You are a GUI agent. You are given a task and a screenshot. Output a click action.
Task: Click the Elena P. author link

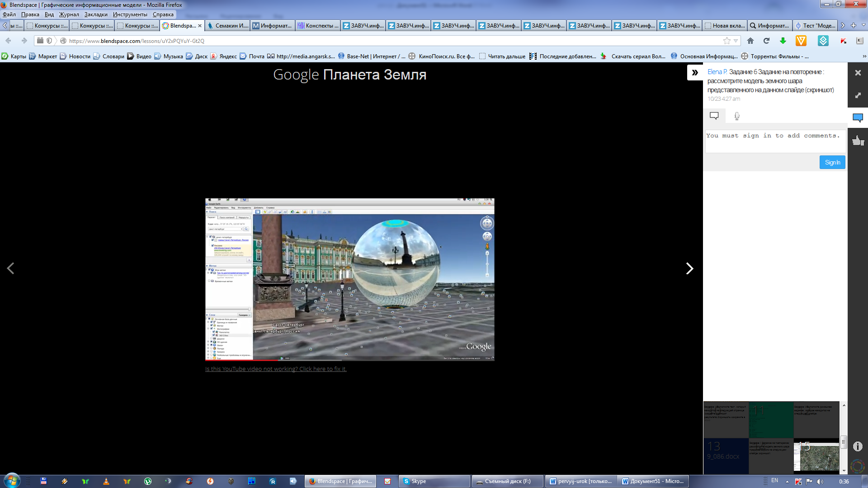[717, 72]
